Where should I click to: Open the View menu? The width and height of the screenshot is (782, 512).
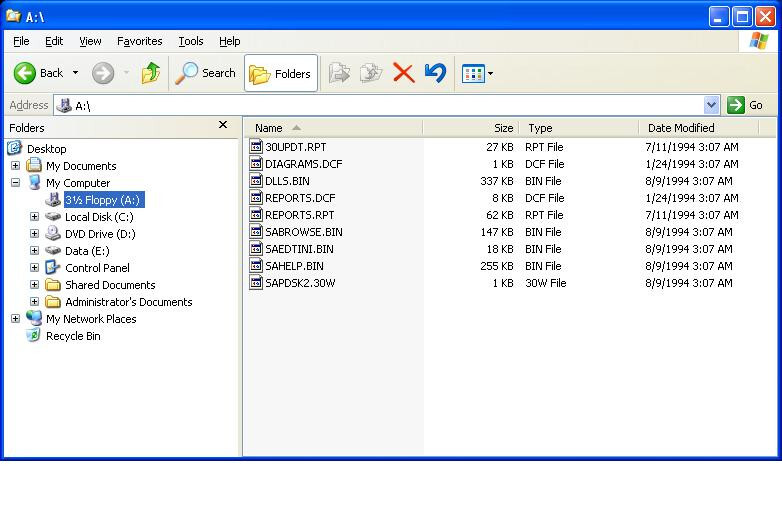tap(90, 41)
